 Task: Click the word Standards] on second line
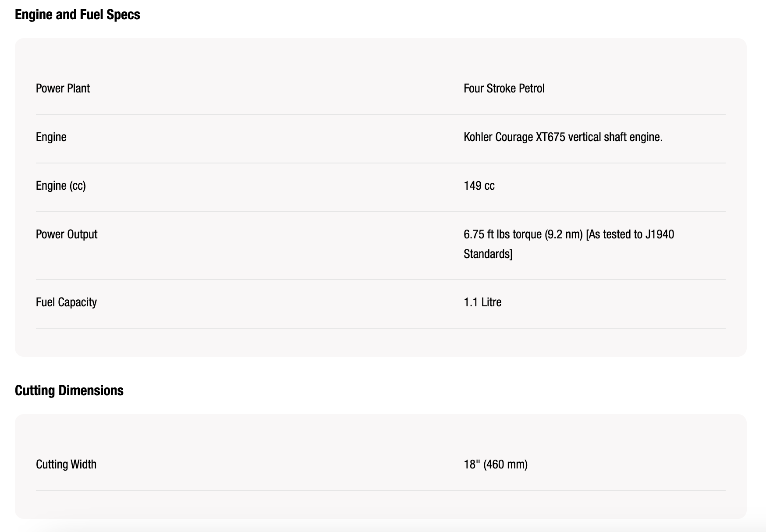(x=488, y=254)
